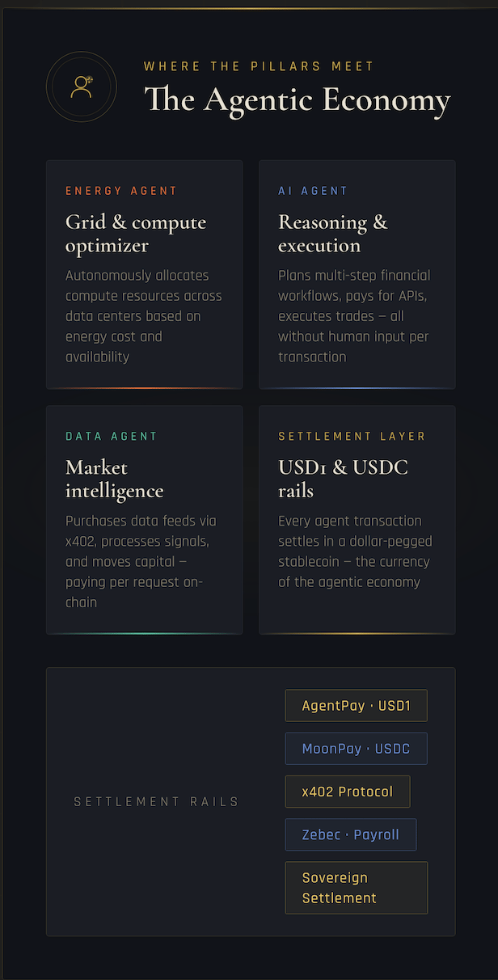Open the AI Agent card
This screenshot has width=498, height=980.
point(357,275)
